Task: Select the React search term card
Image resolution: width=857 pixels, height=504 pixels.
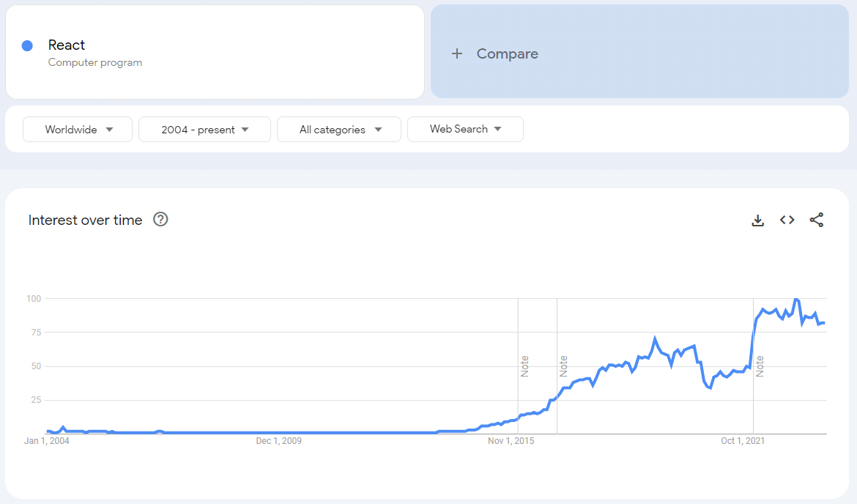Action: tap(215, 51)
